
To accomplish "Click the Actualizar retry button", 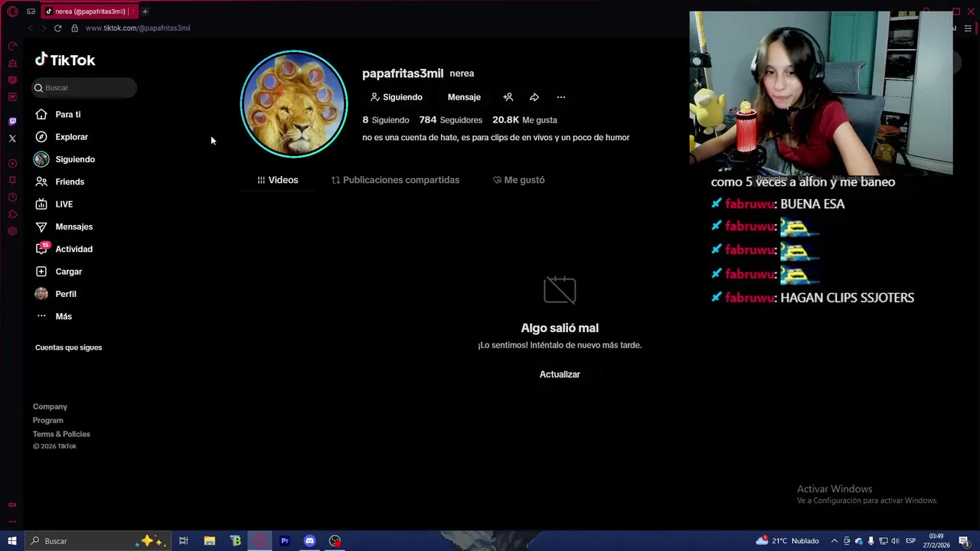I will pyautogui.click(x=560, y=374).
